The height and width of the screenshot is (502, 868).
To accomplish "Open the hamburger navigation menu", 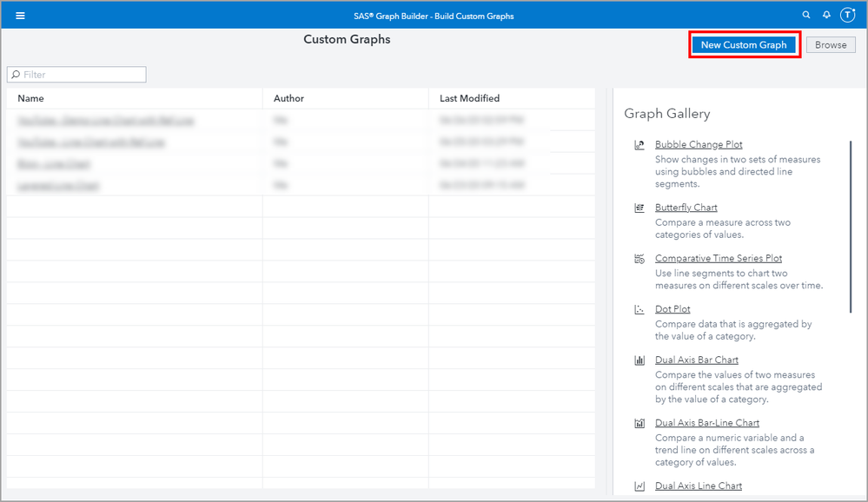I will pos(20,16).
